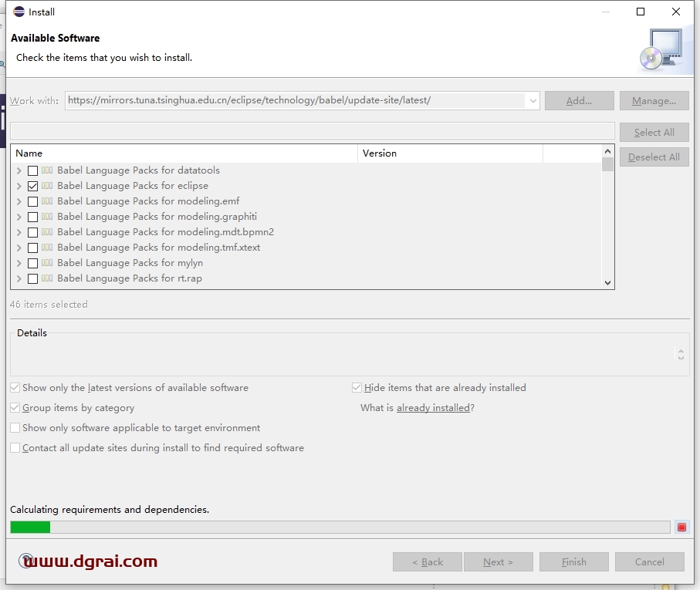Expand the eclipse language packs tree node

(19, 186)
